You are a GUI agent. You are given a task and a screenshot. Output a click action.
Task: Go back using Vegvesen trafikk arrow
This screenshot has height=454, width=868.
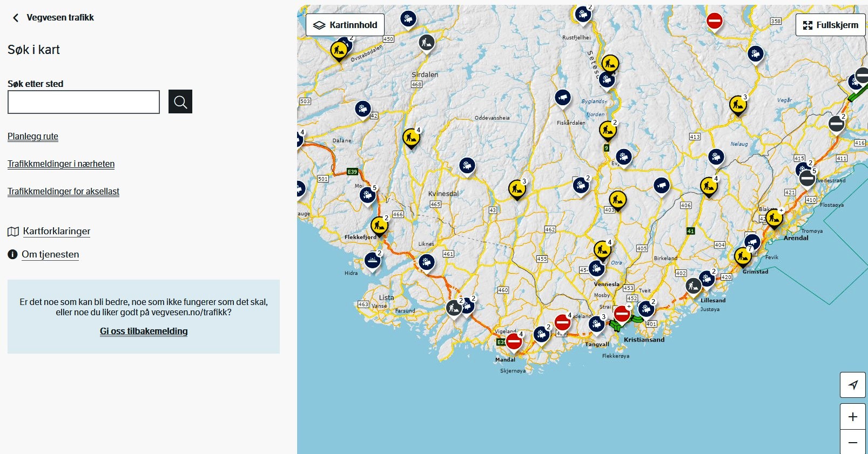16,18
